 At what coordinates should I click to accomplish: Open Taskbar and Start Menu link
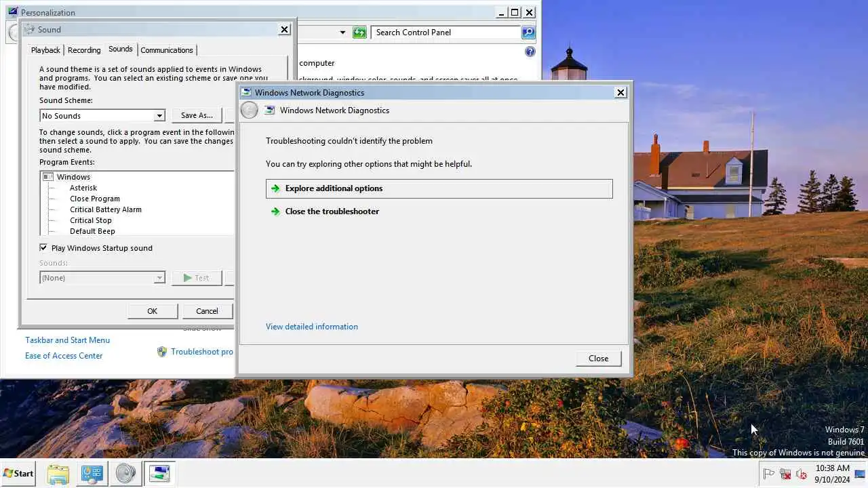coord(67,340)
